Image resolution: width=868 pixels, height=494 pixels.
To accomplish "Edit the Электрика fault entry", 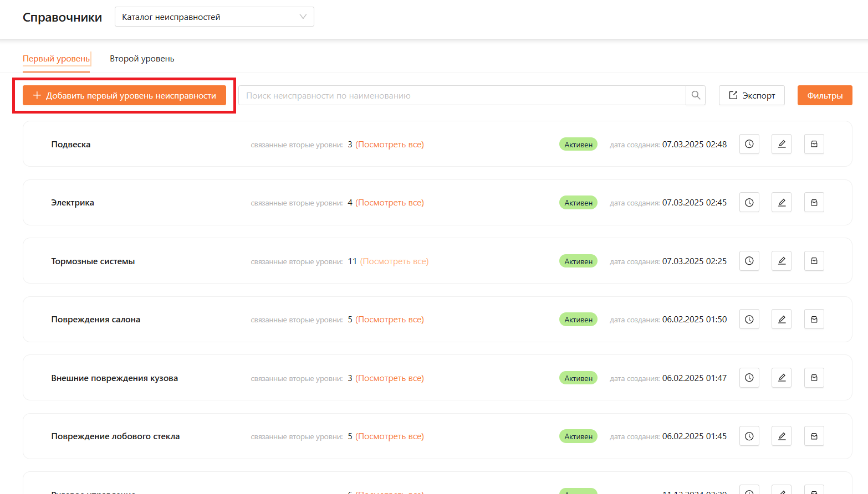I will [x=782, y=203].
